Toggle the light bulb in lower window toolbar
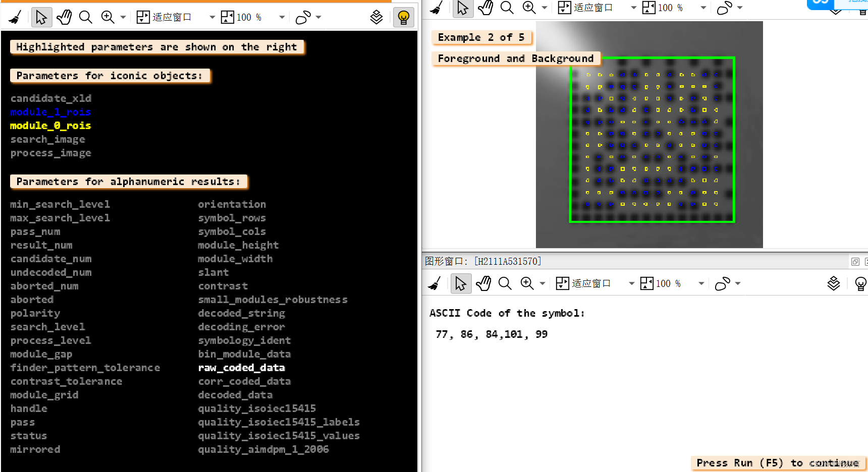Viewport: 868px width, 472px height. pos(861,283)
